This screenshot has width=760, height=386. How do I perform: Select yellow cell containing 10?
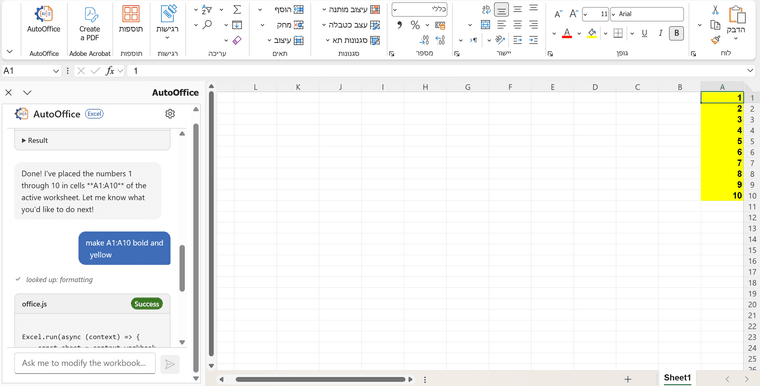point(722,195)
